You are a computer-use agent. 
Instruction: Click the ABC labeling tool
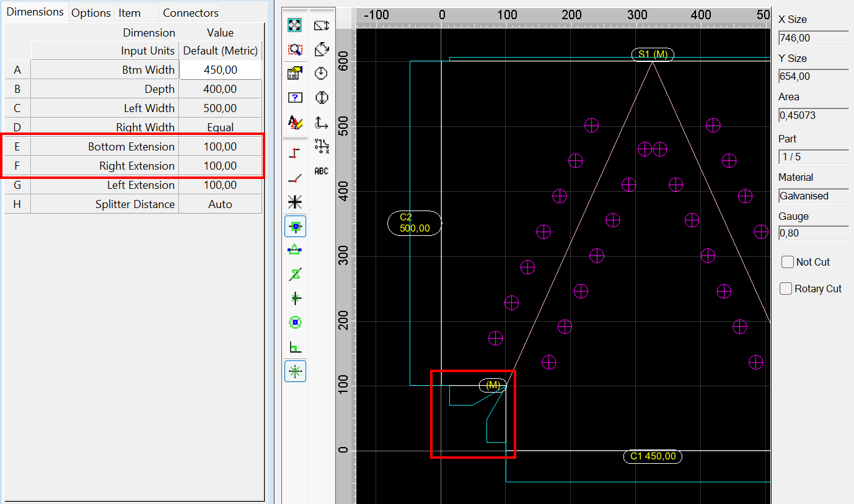(322, 172)
